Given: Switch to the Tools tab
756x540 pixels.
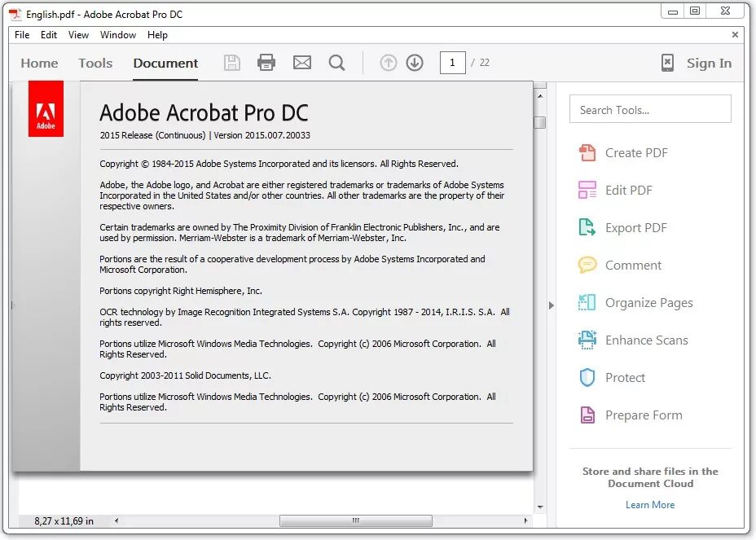Looking at the screenshot, I should 95,64.
